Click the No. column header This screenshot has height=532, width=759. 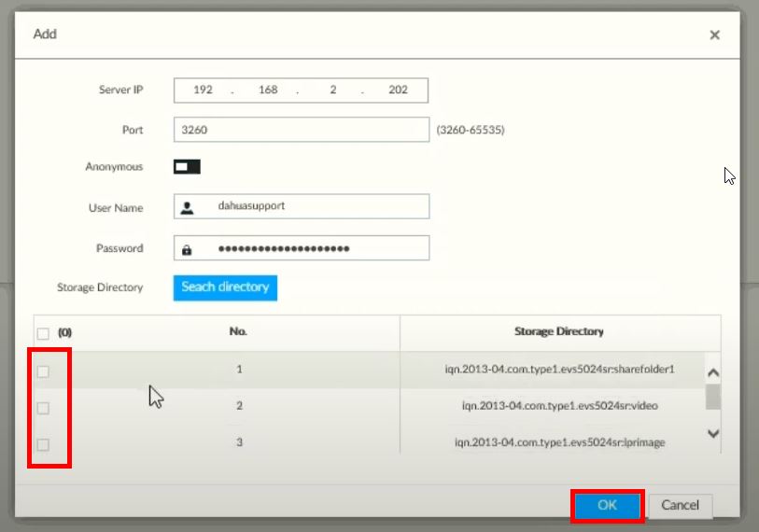[238, 331]
